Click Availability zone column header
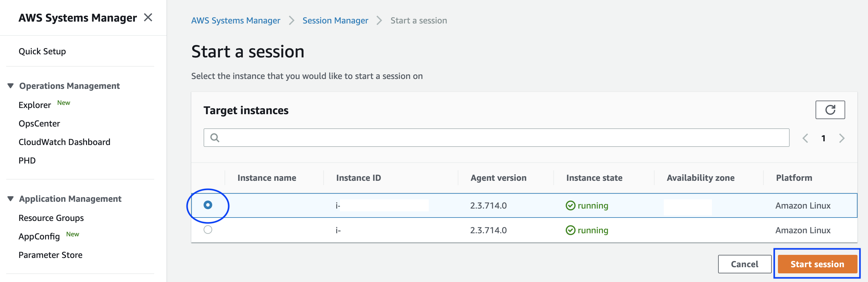Image resolution: width=868 pixels, height=282 pixels. (701, 178)
